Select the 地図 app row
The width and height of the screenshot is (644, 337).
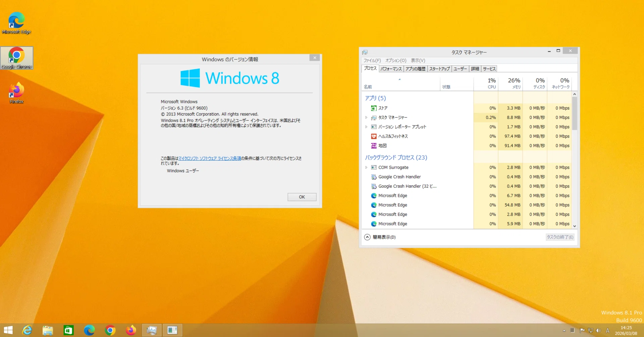point(467,146)
